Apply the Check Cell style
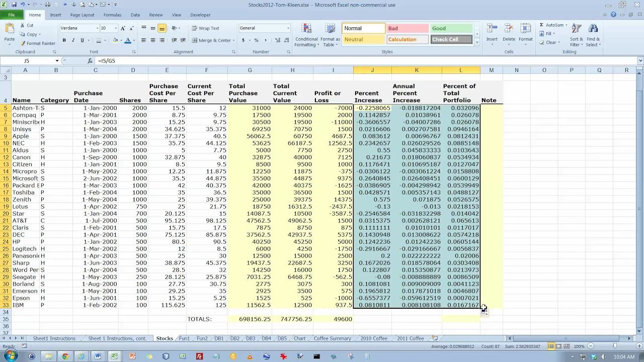This screenshot has width=644, height=362. 452,39
